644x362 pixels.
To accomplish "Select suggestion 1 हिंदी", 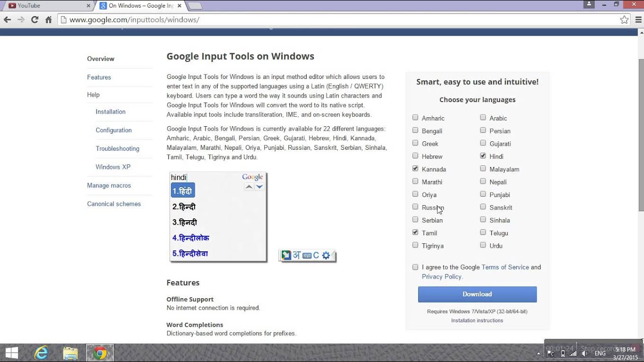I will tap(183, 191).
